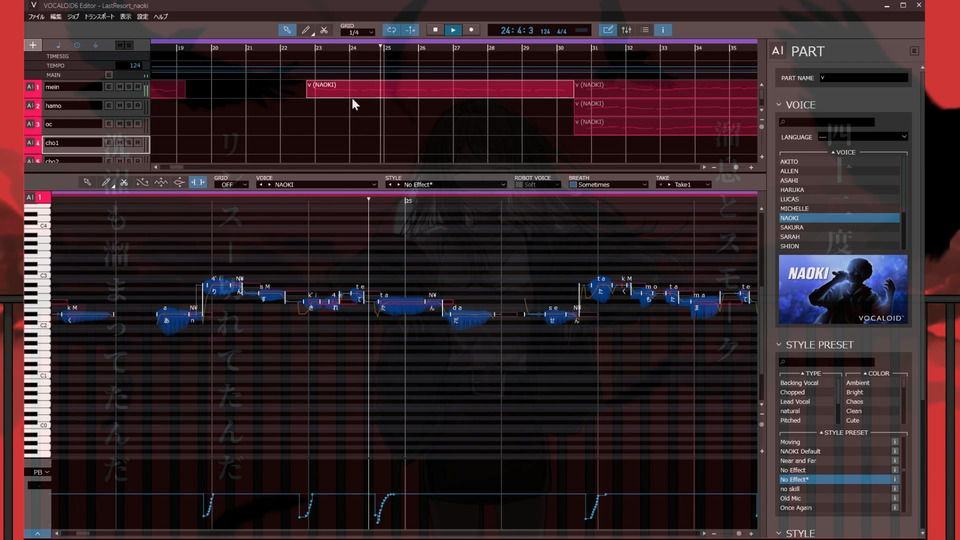Toggle auto-scroll button in top toolbar

point(410,30)
